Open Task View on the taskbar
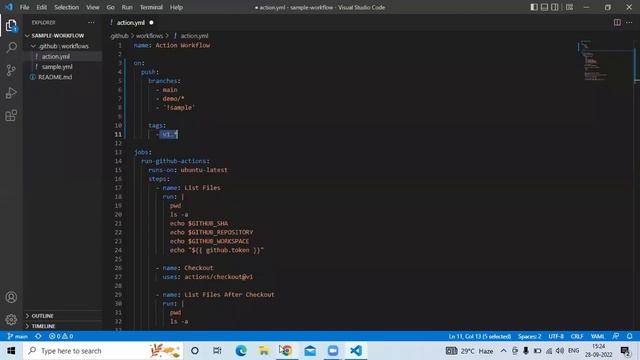This screenshot has width=640, height=360. 217,351
